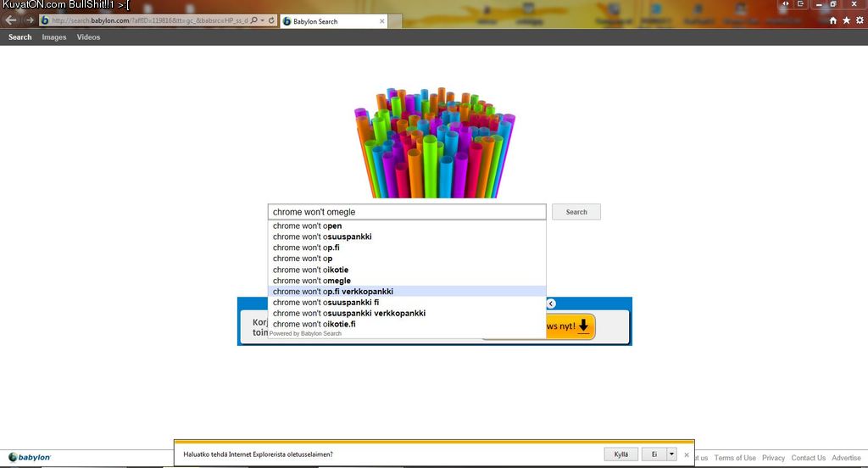Click into the search text field

pyautogui.click(x=407, y=212)
